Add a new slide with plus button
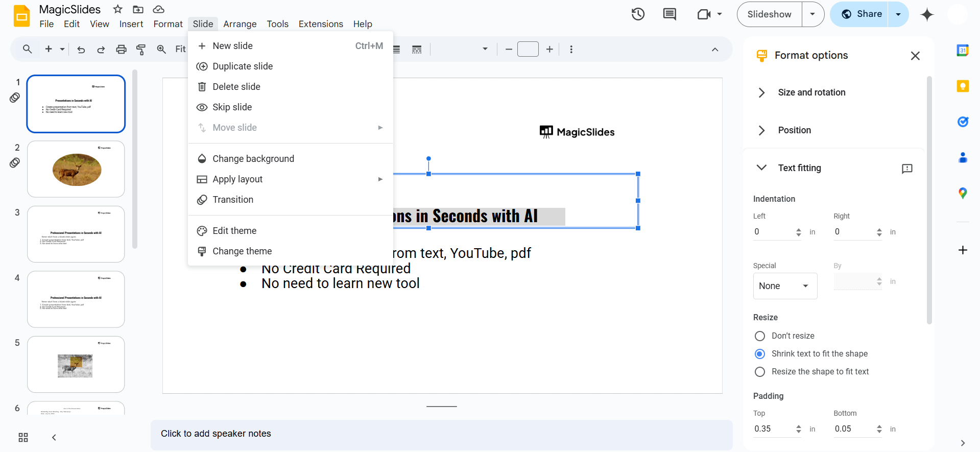Screen dimensions: 980x452 49,49
